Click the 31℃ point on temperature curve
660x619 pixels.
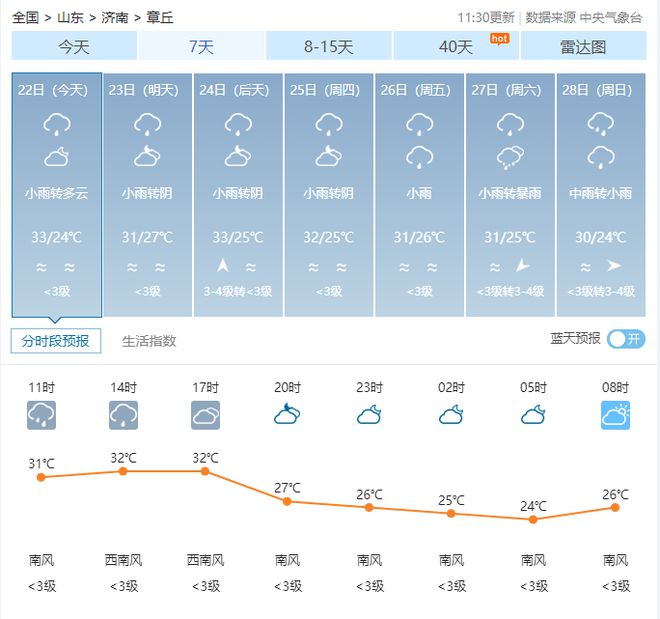click(41, 477)
